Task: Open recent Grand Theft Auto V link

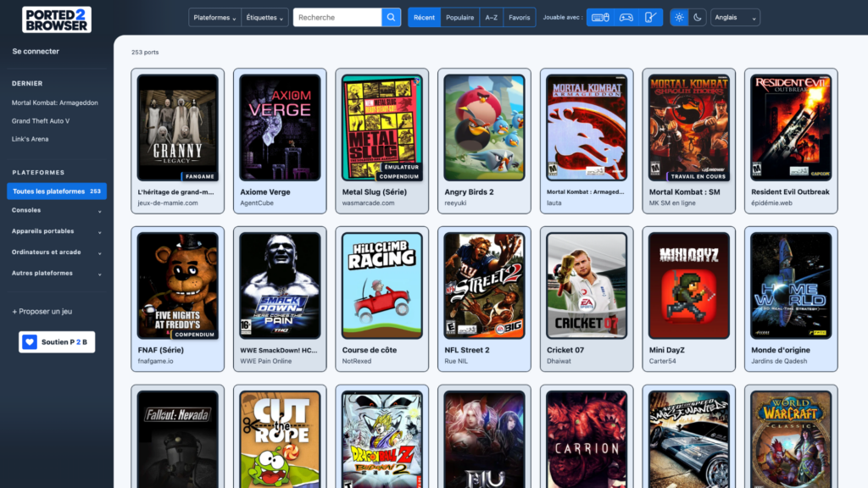Action: pyautogui.click(x=41, y=120)
